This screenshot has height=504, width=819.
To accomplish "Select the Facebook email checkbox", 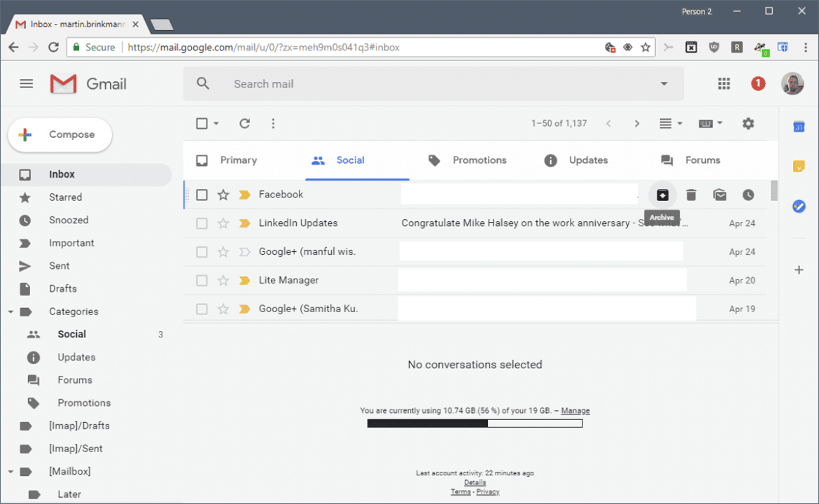I will 202,195.
